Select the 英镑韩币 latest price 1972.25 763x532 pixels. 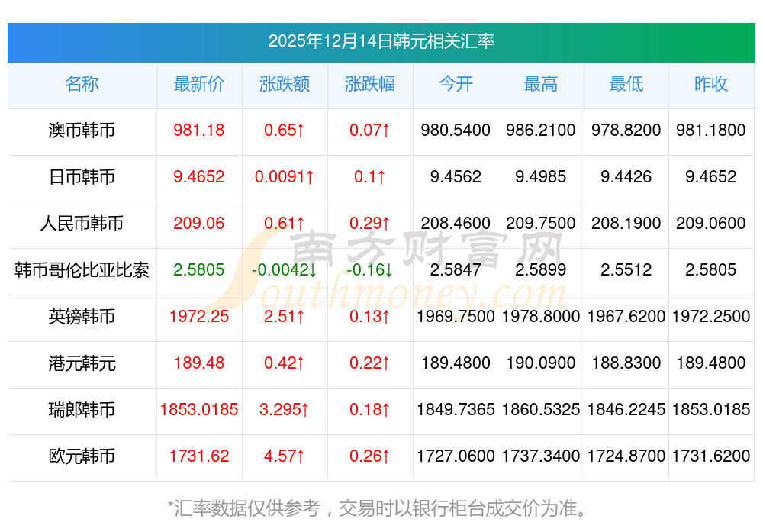(x=199, y=317)
